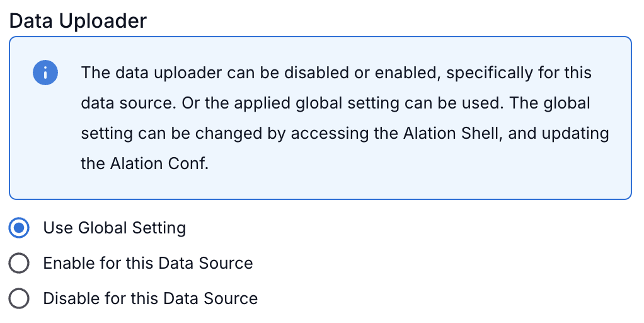Click the "Enable for this Data Source" label
Viewport: 644px width, 323px height.
point(147,263)
